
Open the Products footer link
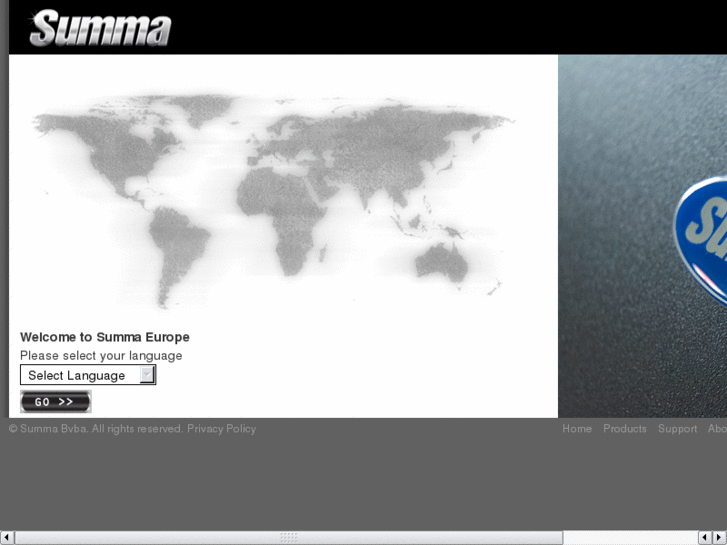625,429
